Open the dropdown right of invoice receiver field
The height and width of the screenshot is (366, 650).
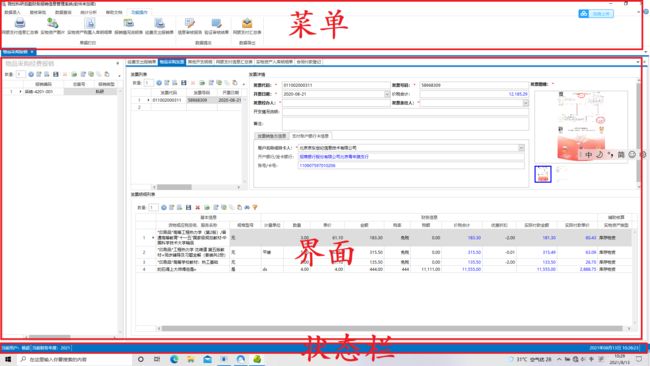[x=526, y=103]
